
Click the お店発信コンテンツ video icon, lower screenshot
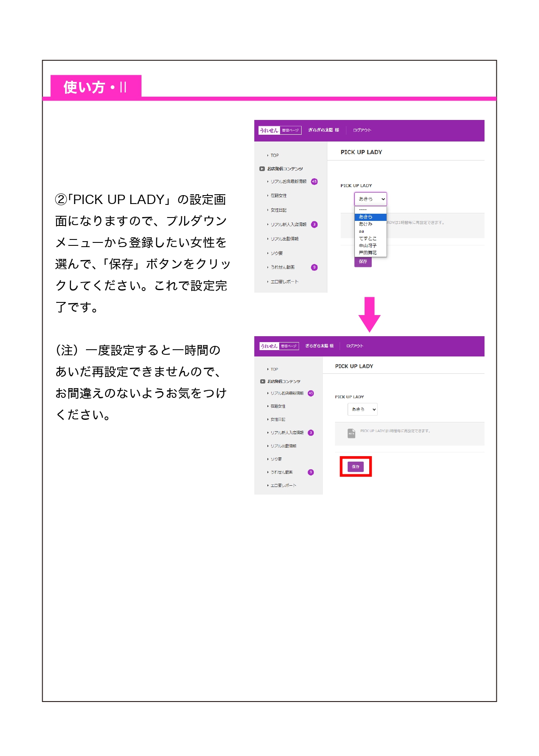pos(263,381)
